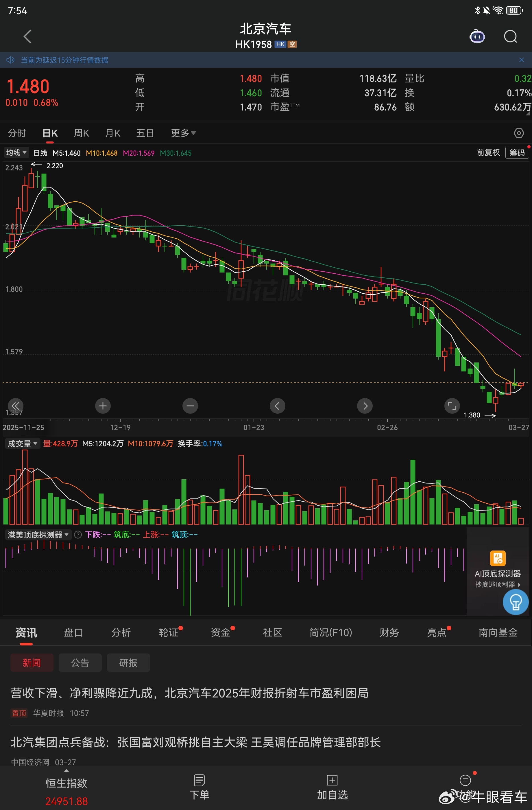This screenshot has height=810, width=532.
Task: Open the 资讯 tab
Action: (x=26, y=633)
